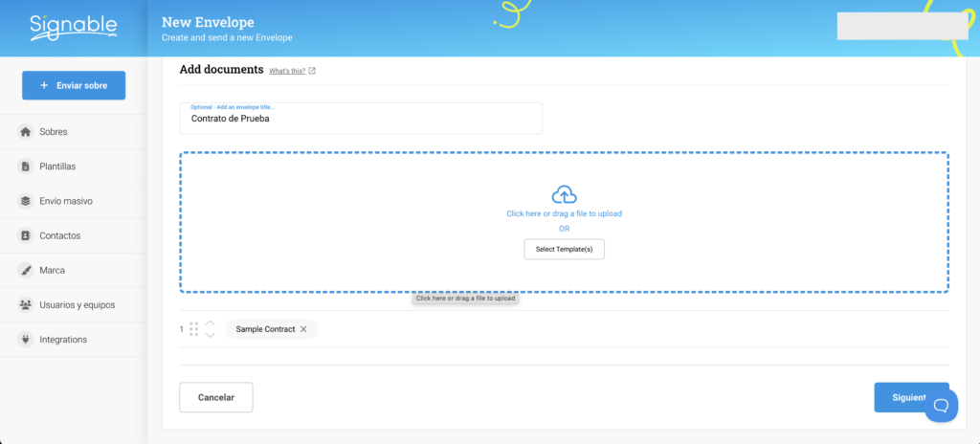Click the drag handle beside Sample Contract
The height and width of the screenshot is (444, 980).
coord(194,329)
